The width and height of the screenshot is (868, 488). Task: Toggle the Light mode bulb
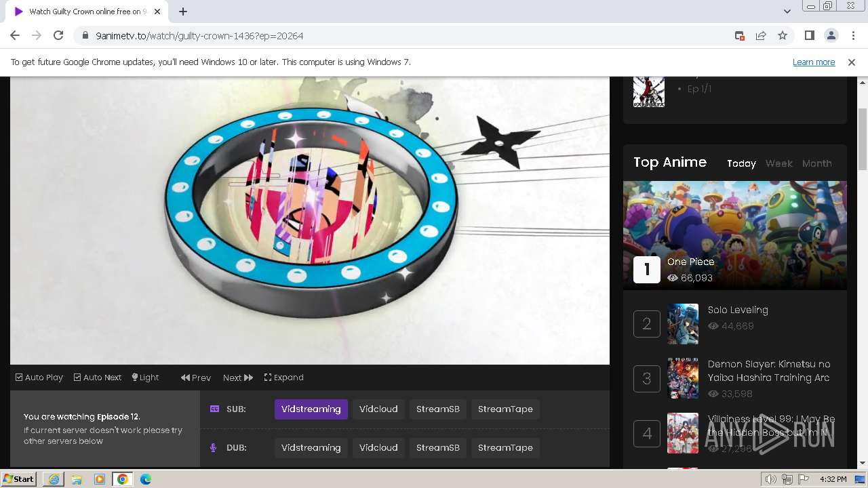[145, 378]
